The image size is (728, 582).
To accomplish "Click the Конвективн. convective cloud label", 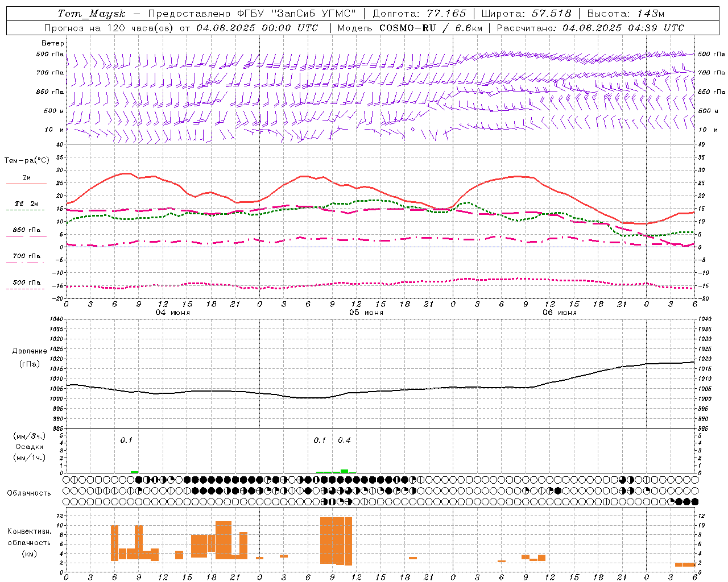I will pos(30,531).
